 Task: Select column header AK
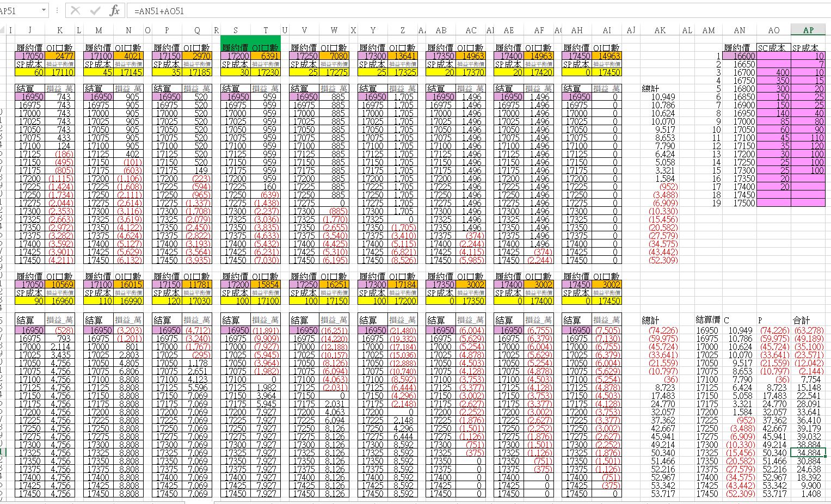(660, 30)
